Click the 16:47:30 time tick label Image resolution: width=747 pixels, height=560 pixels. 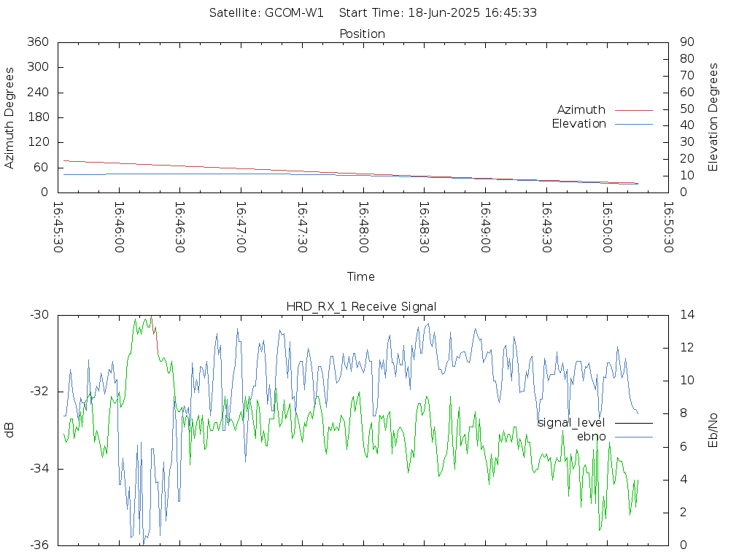coord(302,227)
